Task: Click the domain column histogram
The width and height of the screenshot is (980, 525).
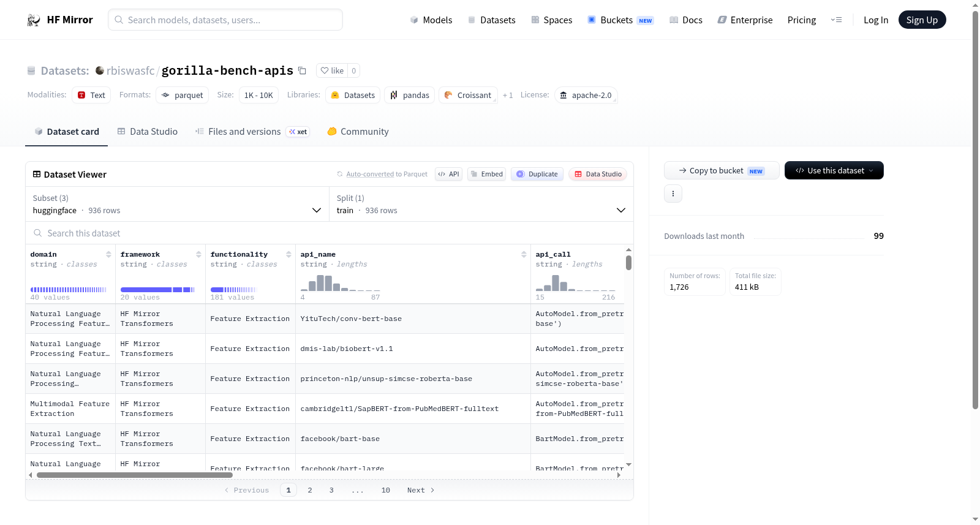Action: pyautogui.click(x=69, y=289)
